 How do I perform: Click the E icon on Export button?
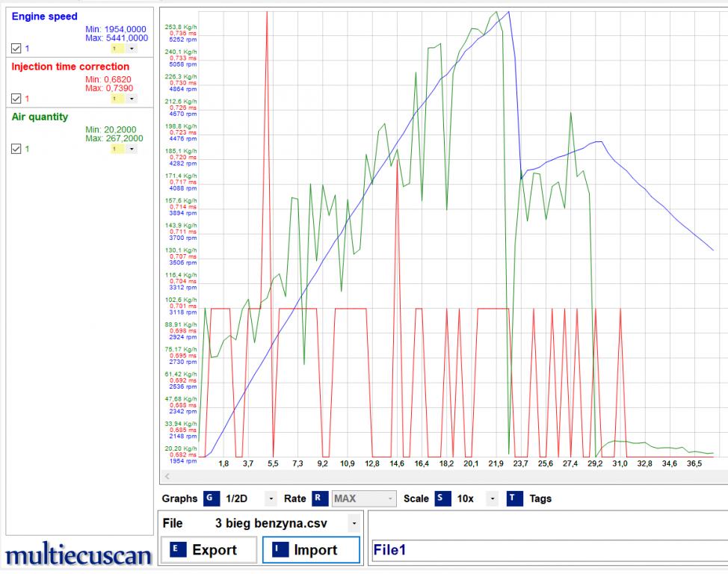(178, 550)
